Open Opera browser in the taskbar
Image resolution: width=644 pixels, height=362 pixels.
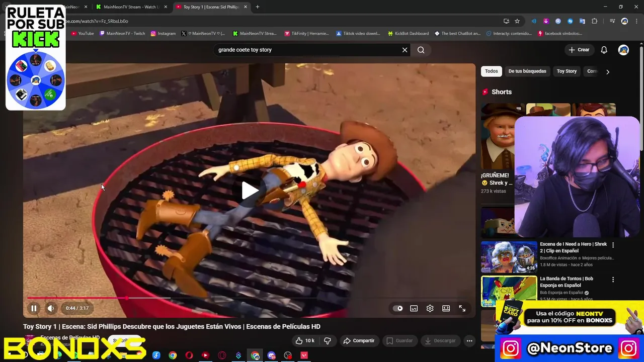coord(189,355)
